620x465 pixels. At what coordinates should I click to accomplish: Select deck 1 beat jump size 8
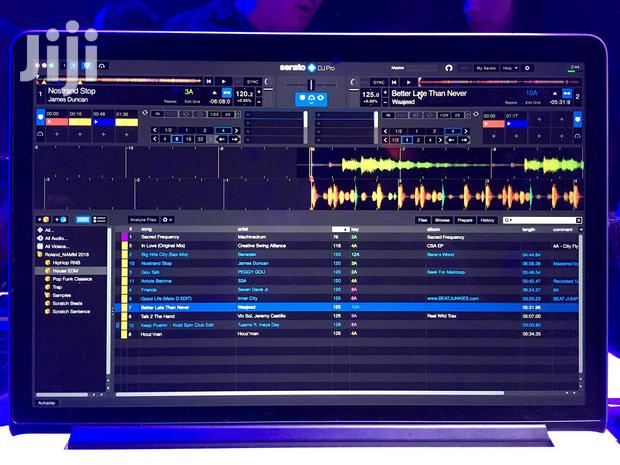point(177,139)
